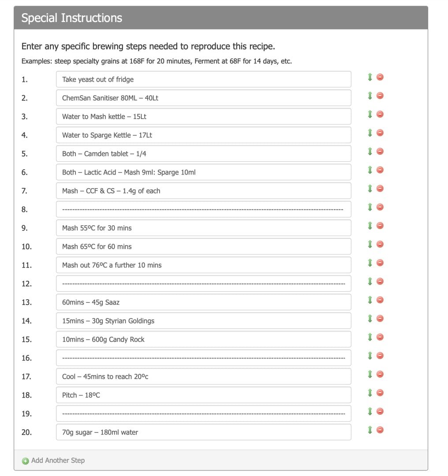Remove the 'Both – Camden tablet' step

[x=380, y=151]
